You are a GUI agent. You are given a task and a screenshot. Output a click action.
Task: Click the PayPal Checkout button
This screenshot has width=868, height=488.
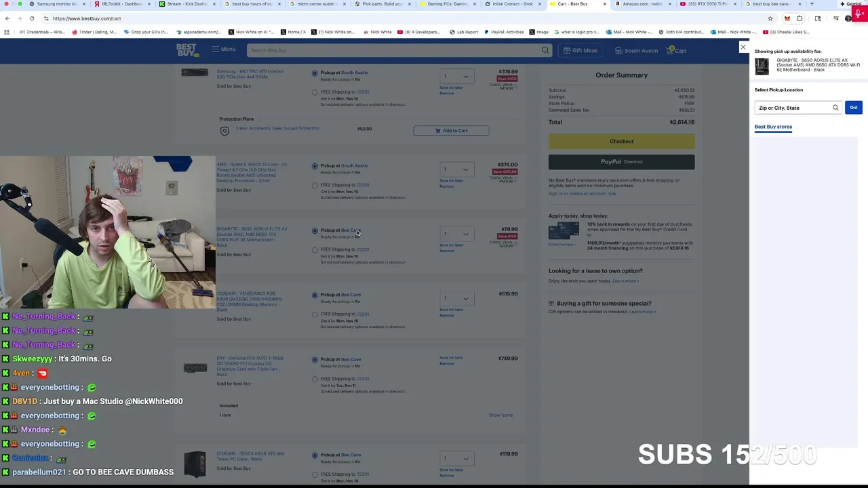click(x=621, y=162)
